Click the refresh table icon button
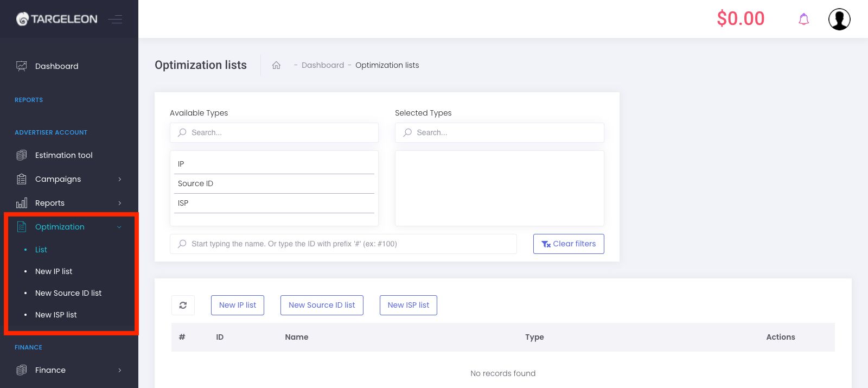This screenshot has height=388, width=868. pos(183,305)
